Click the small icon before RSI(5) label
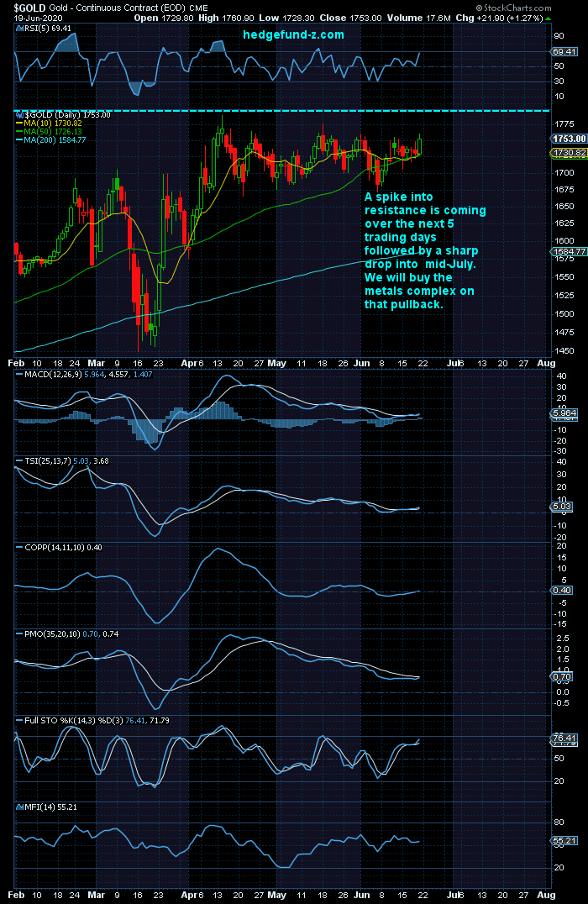The width and height of the screenshot is (588, 904). (19, 29)
